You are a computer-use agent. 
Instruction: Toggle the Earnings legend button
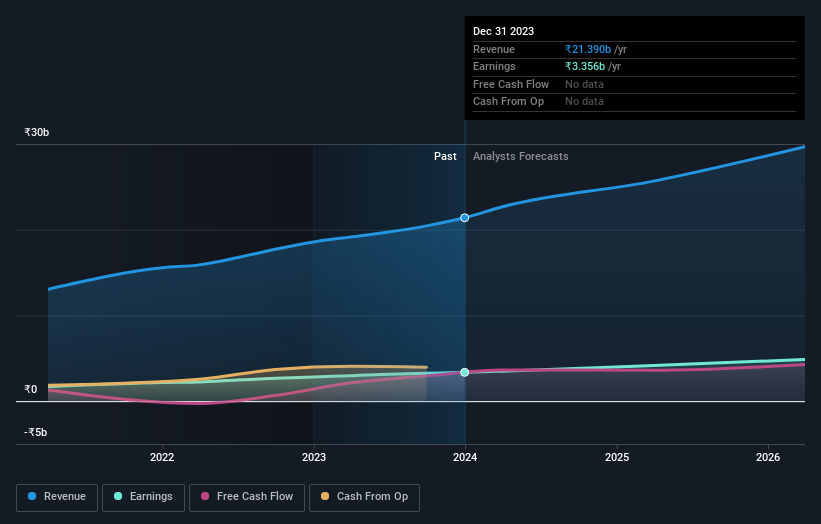(x=143, y=497)
